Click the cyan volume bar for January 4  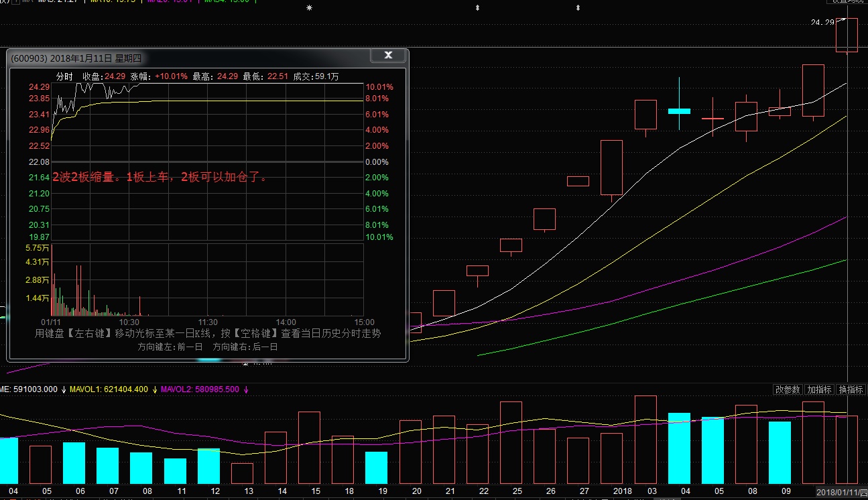tap(679, 448)
